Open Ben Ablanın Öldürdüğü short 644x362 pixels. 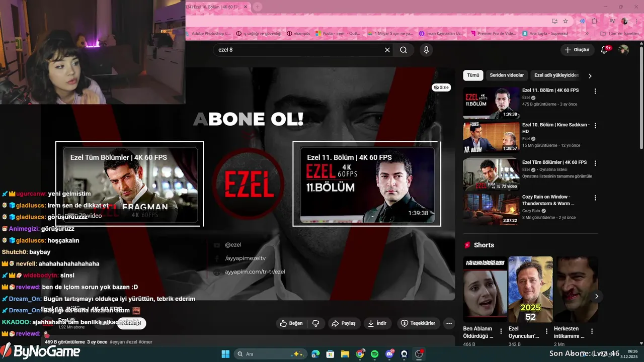tap(485, 290)
